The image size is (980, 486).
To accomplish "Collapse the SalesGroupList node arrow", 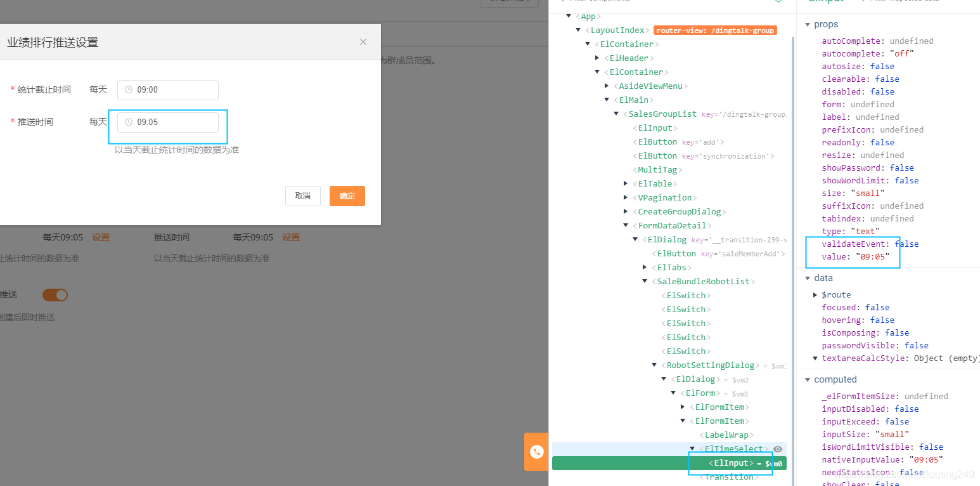I will click(616, 114).
